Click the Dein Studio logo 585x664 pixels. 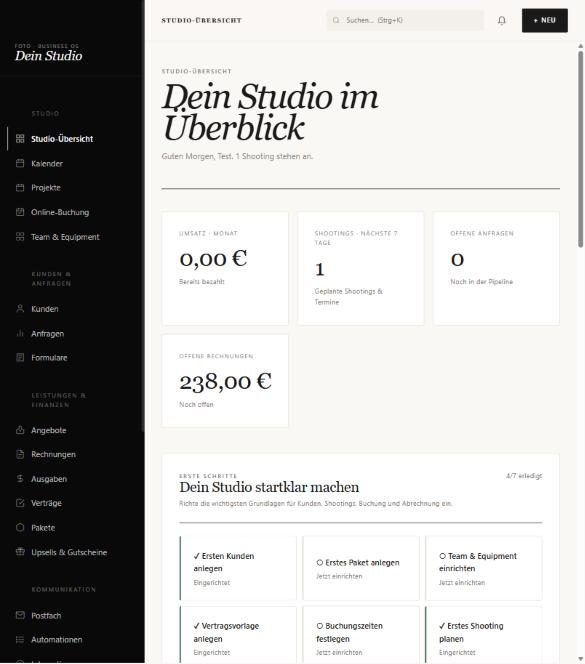tap(48, 56)
